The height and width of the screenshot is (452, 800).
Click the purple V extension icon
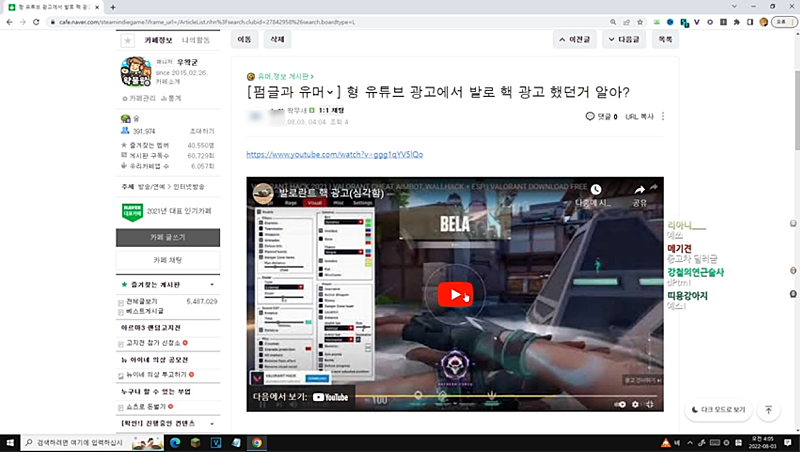tap(696, 22)
